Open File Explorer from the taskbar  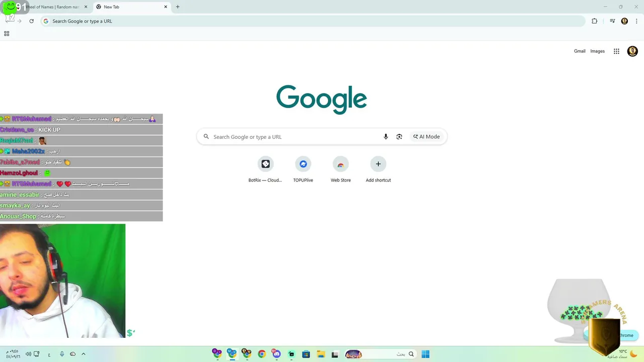click(x=320, y=354)
